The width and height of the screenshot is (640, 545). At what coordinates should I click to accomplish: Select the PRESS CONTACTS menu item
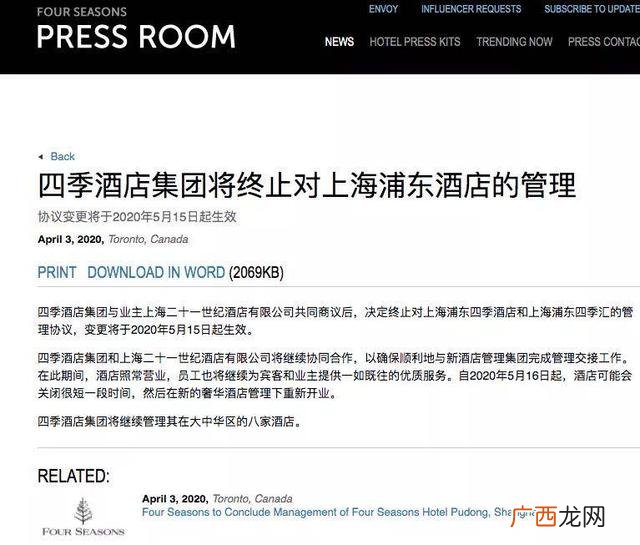(604, 42)
